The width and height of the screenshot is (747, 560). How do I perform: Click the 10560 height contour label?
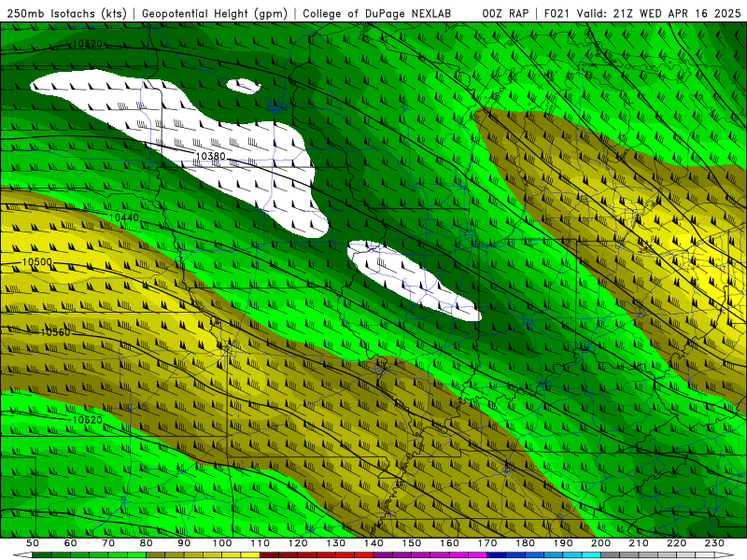55,332
